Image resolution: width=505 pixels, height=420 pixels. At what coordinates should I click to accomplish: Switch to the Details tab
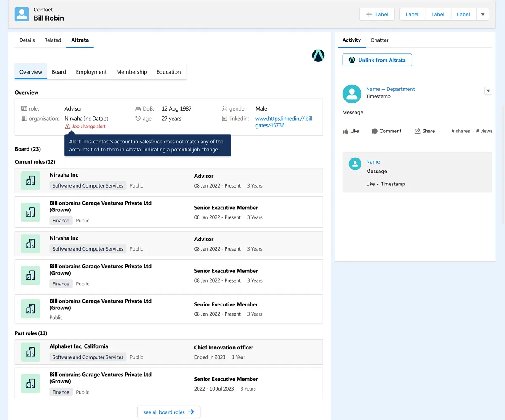coord(27,40)
